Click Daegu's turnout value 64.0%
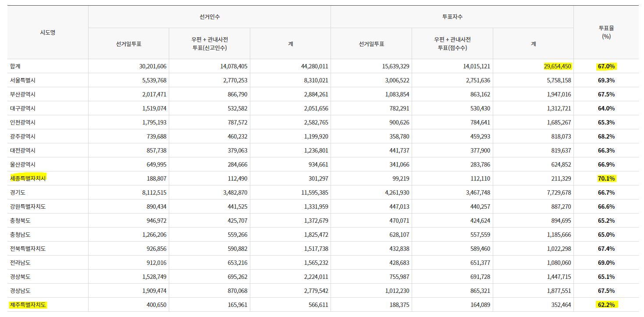This screenshot has height=317, width=644. 606,108
